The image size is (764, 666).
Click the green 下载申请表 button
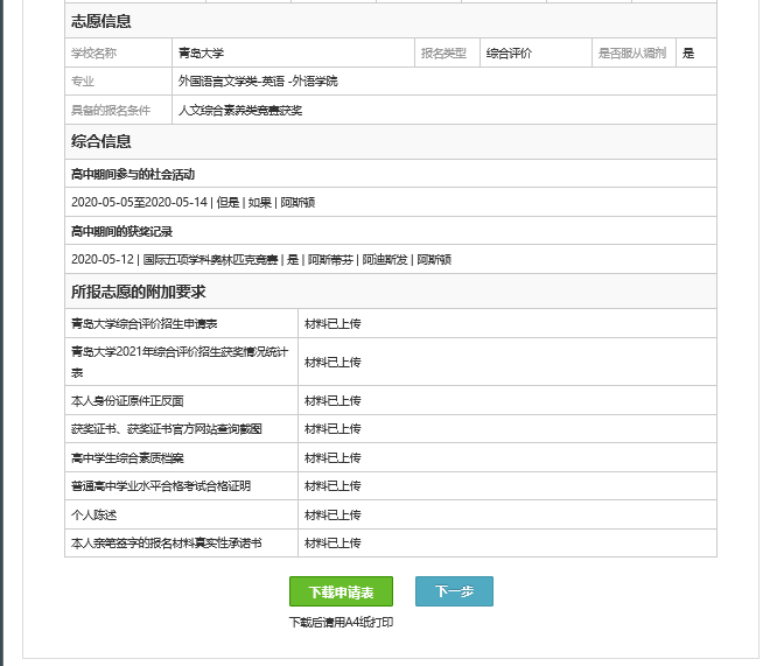341,592
